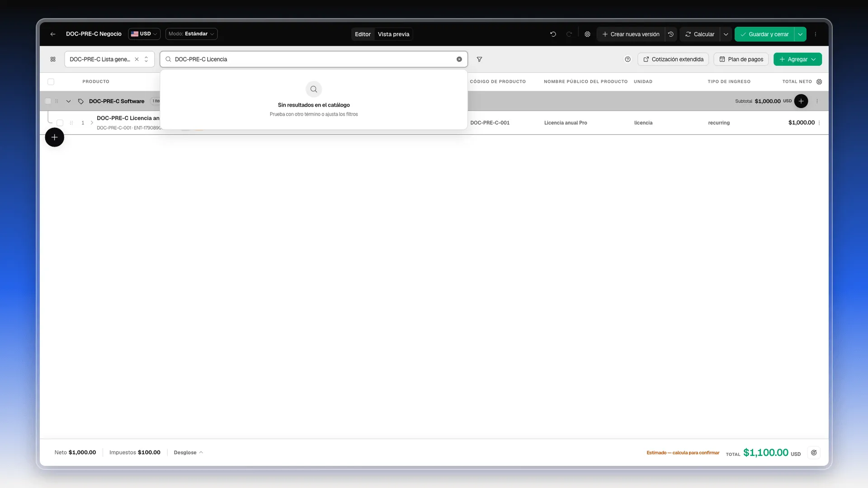Image resolution: width=868 pixels, height=488 pixels.
Task: Remove the DOC-PRE-C Lista general selection
Action: (x=137, y=59)
